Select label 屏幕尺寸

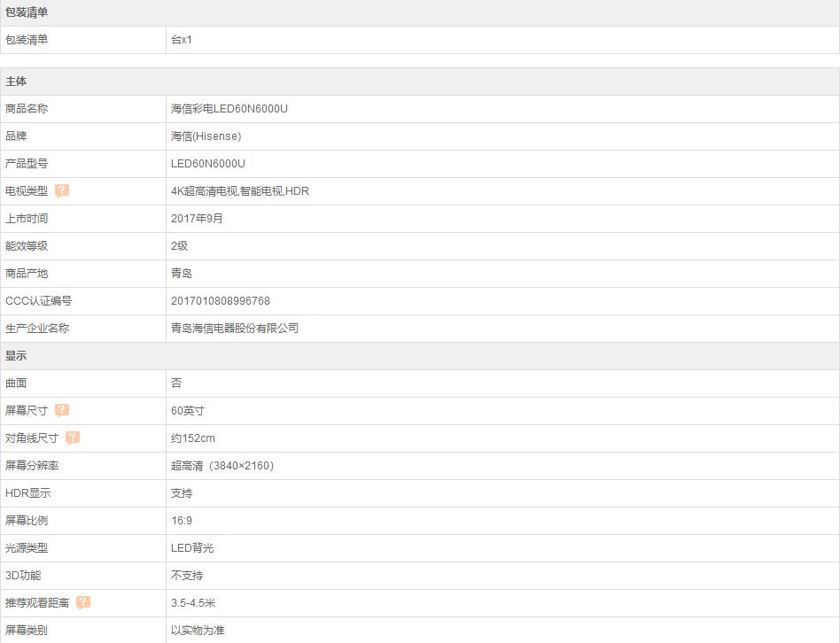coord(27,411)
